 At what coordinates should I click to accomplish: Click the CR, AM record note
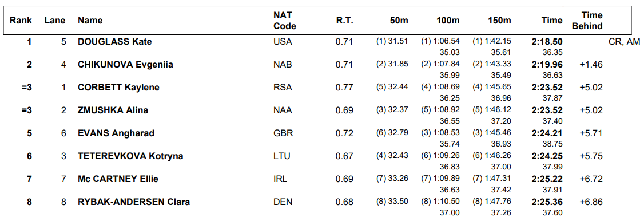tap(625, 41)
